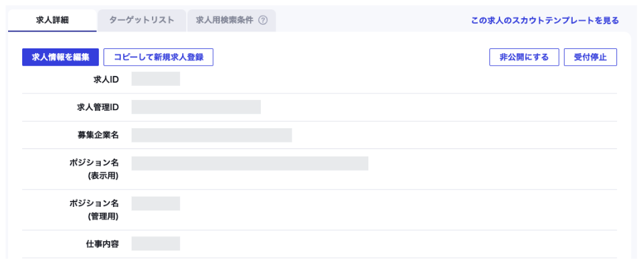Open the この求人のスカウトテンプレートを見る link
The image size is (644, 270).
tap(545, 21)
